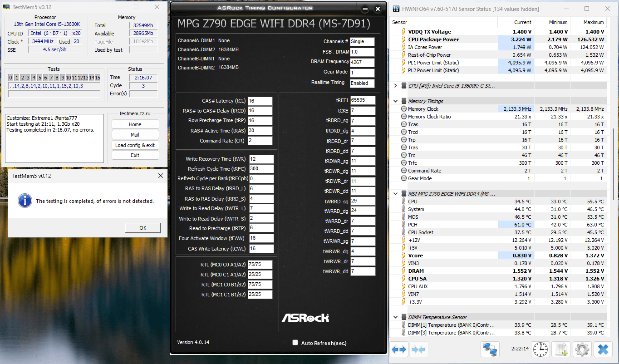Close the ASRock Timing Configurator window
This screenshot has width=619, height=364.
pos(377,9)
